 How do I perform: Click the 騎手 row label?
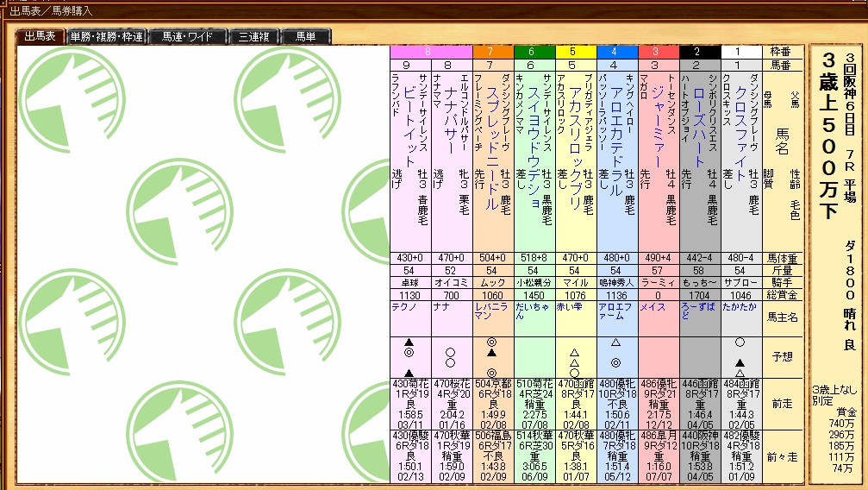pyautogui.click(x=782, y=283)
